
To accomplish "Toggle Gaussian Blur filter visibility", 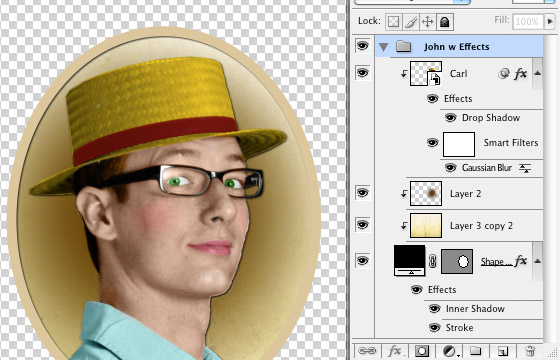I will coord(450,167).
